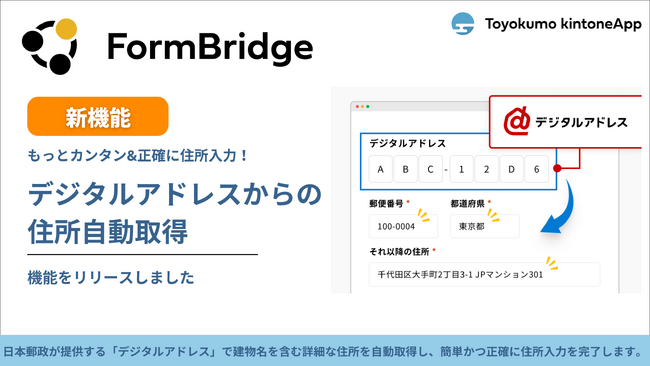Click the FormBridge circular logo icon
Viewport: 650px width, 366px height.
pos(50,46)
